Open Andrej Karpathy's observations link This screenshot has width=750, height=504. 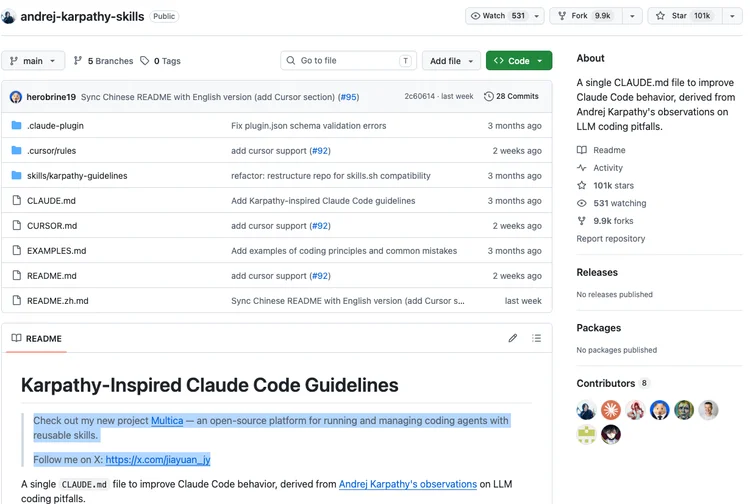click(408, 484)
